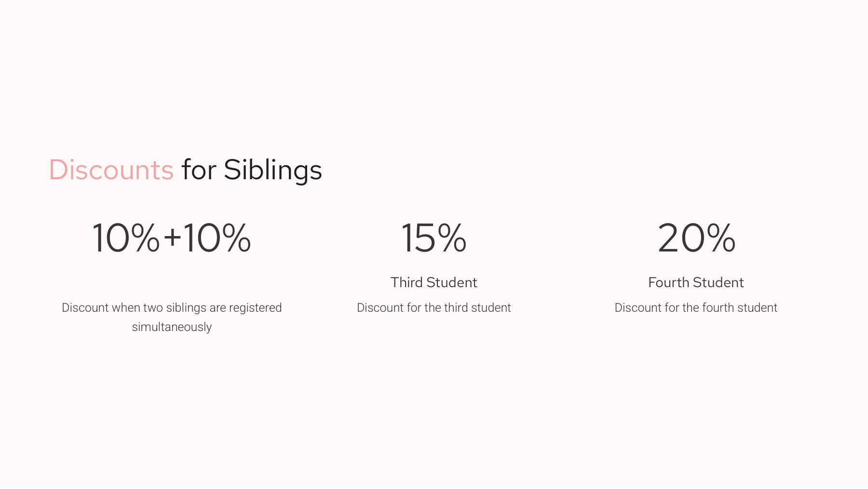
Task: Select the Fourth Student subheading
Action: pyautogui.click(x=696, y=282)
